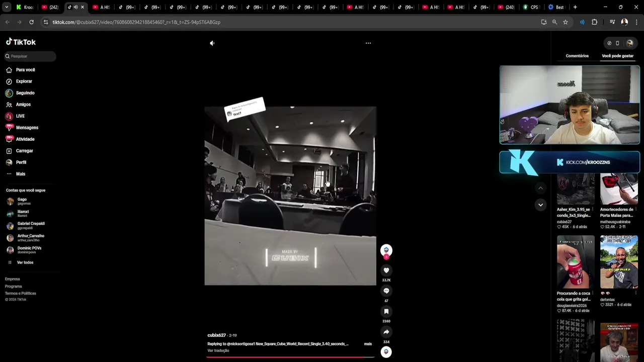Open Chrome three-dot menu
The width and height of the screenshot is (644, 362).
coord(636,22)
